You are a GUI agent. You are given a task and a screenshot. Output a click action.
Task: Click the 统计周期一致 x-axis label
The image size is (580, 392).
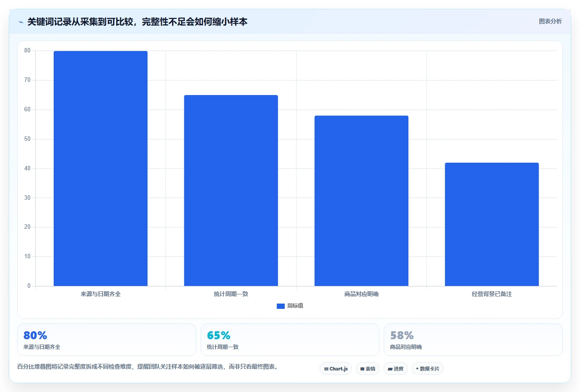tap(231, 294)
